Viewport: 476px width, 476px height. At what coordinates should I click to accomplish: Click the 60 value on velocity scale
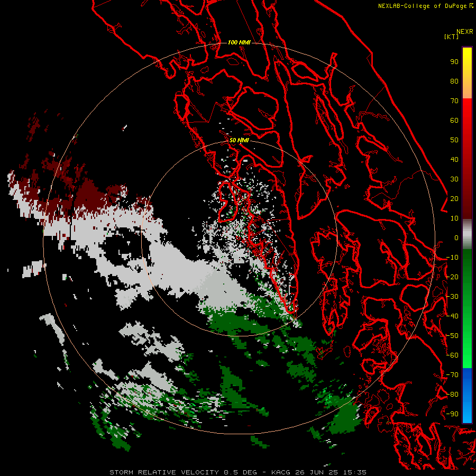(x=454, y=120)
